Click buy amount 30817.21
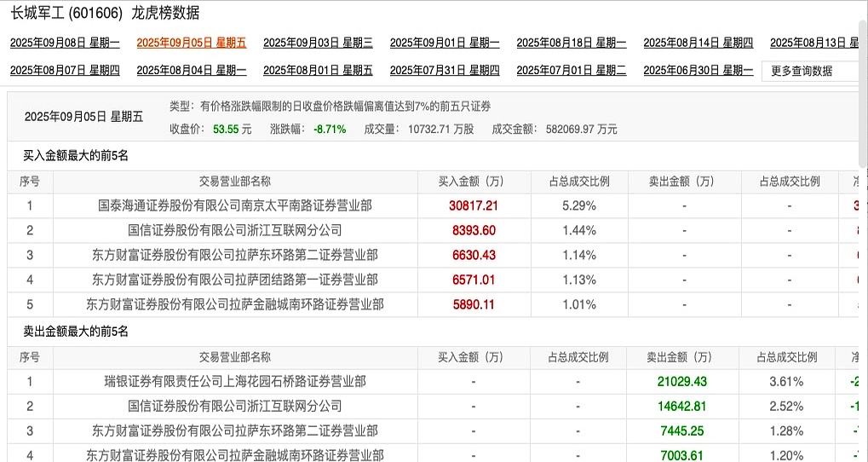The height and width of the screenshot is (462, 868). click(x=474, y=206)
